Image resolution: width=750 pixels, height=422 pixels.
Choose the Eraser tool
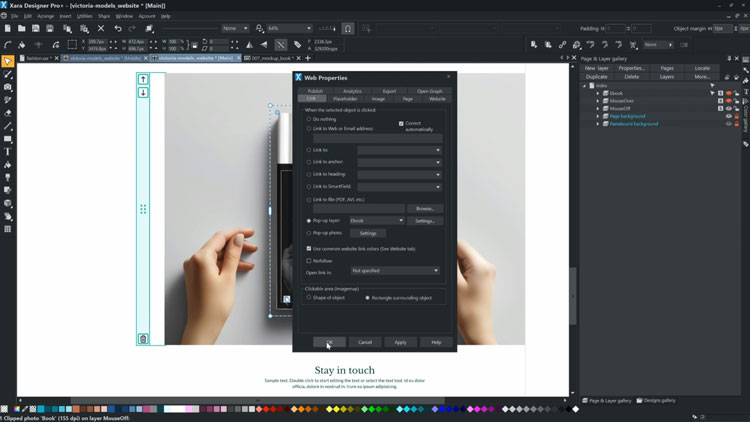pyautogui.click(x=8, y=113)
